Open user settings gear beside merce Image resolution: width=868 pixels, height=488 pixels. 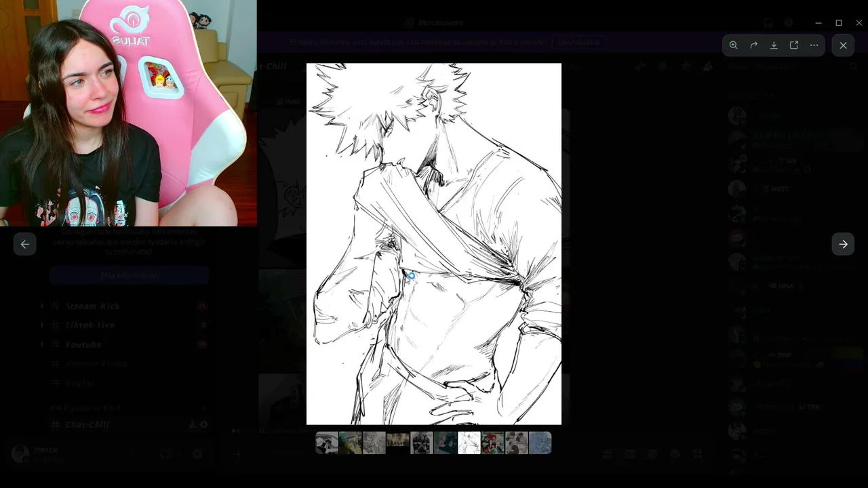(197, 453)
